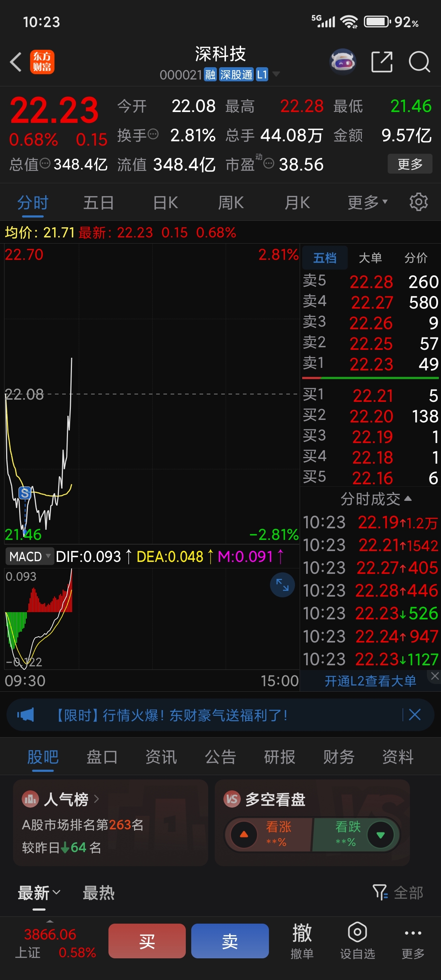This screenshot has height=980, width=441.
Task: Open the 资讯 news tab
Action: [x=161, y=757]
